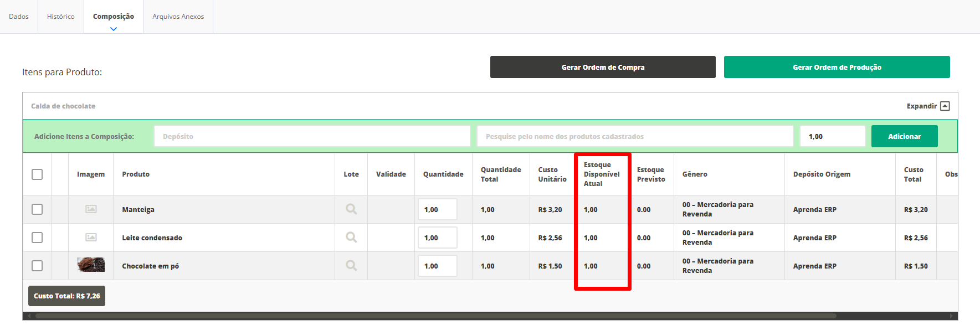Open Chocolate em pó product thumbnail

91,265
